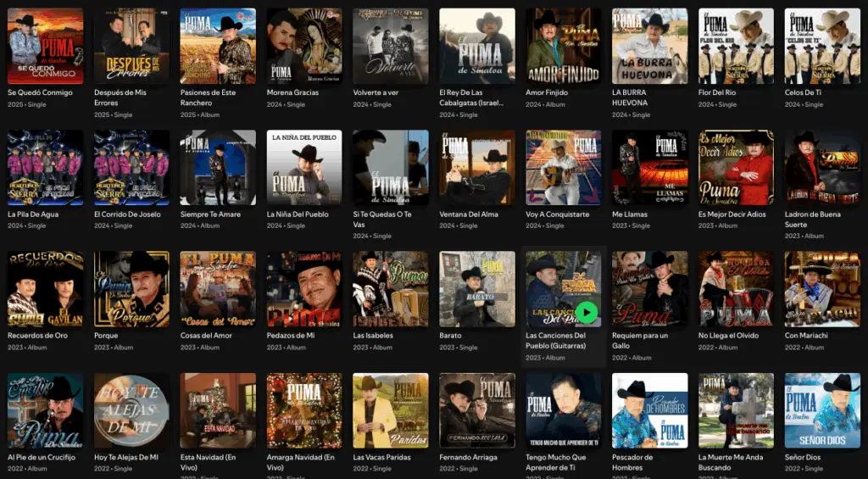Click Recuerdos de Oro album cover
The height and width of the screenshot is (479, 868).
point(45,289)
